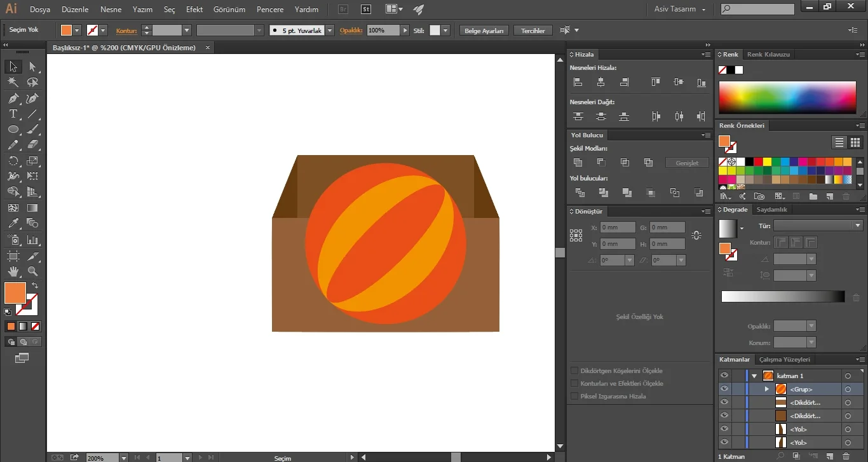
Task: Select the Ellipse tool
Action: [x=13, y=129]
